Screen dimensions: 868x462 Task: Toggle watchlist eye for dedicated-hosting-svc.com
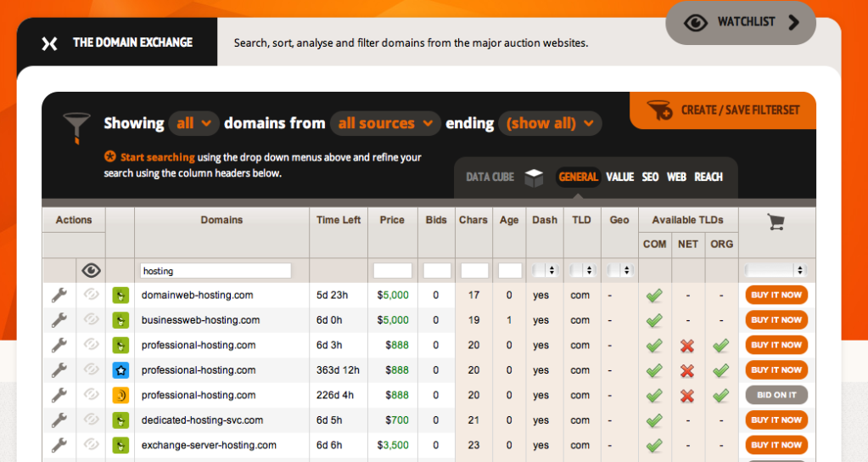[91, 419]
